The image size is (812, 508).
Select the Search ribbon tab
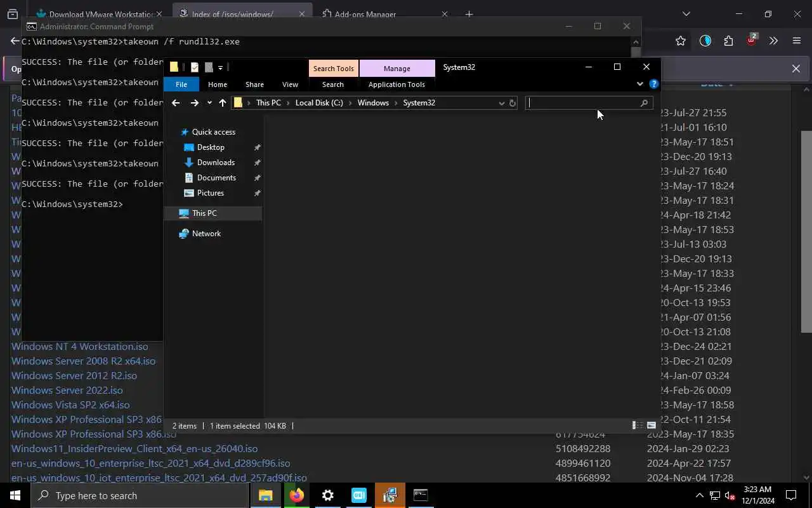tap(333, 84)
